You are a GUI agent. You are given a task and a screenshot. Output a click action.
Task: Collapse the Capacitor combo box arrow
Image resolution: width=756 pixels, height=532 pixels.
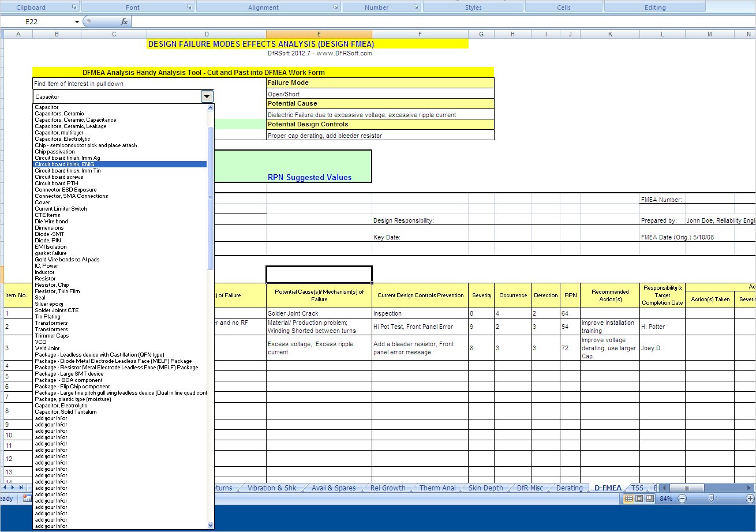tap(207, 96)
